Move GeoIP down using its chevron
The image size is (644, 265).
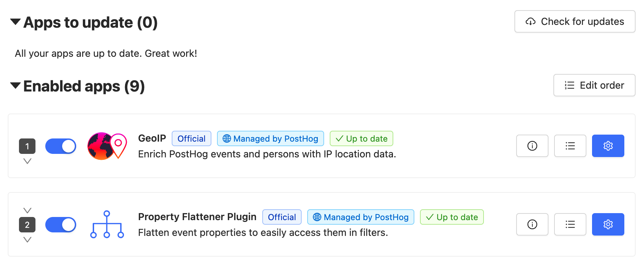click(x=27, y=161)
